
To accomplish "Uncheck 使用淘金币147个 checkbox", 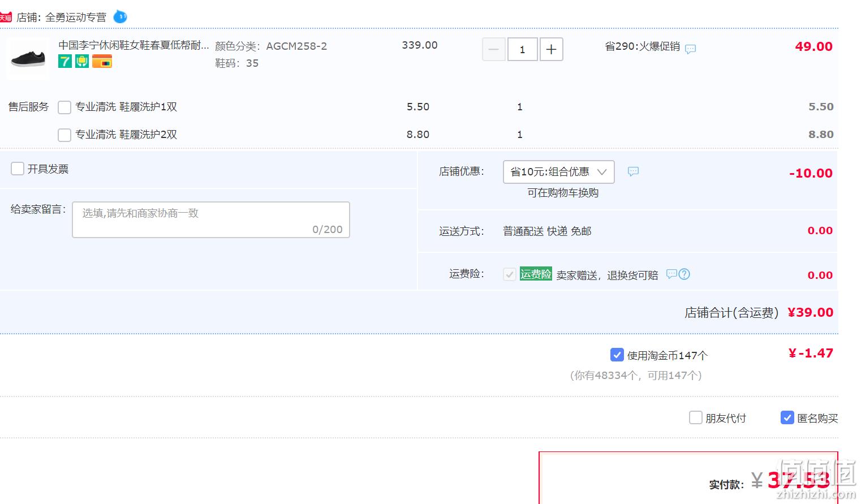I will (x=617, y=355).
